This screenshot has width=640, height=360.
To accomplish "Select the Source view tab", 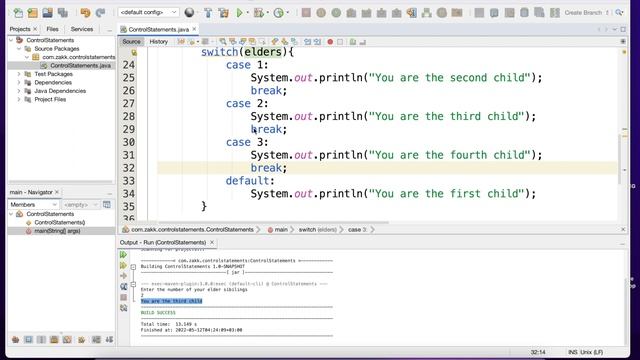I will click(131, 42).
